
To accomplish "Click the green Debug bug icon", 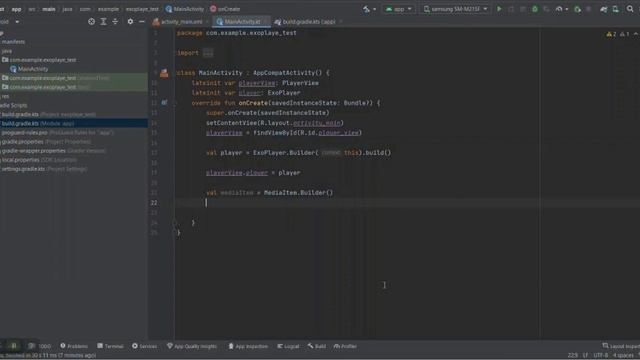I will 535,9.
